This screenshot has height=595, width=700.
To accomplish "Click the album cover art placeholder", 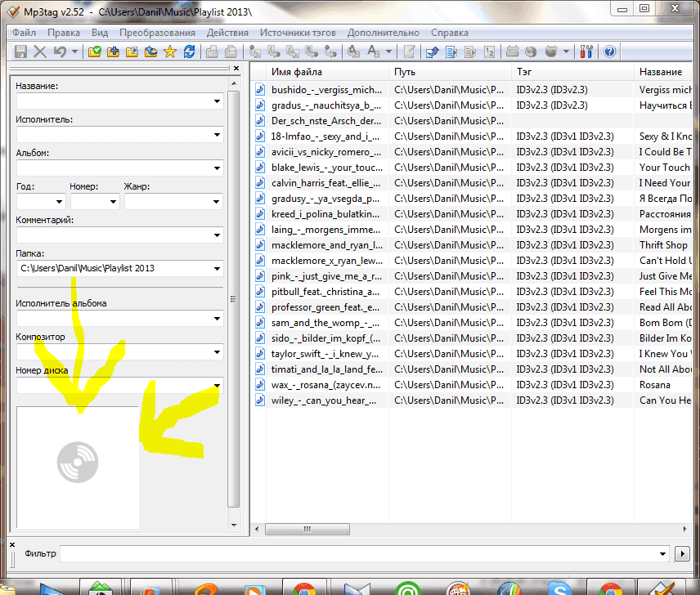I will (78, 467).
